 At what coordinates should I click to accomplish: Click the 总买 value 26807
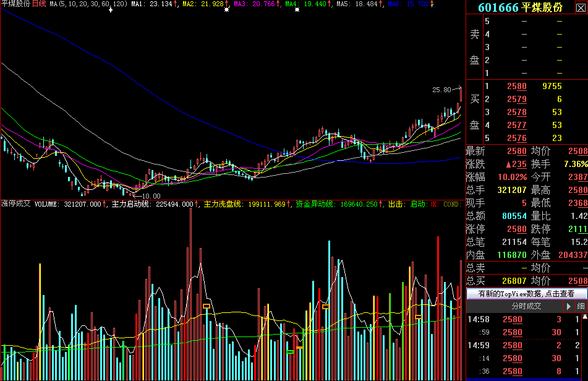[514, 281]
